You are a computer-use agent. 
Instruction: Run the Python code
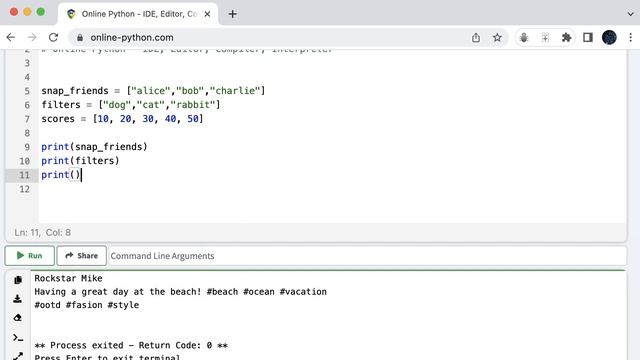tap(29, 256)
